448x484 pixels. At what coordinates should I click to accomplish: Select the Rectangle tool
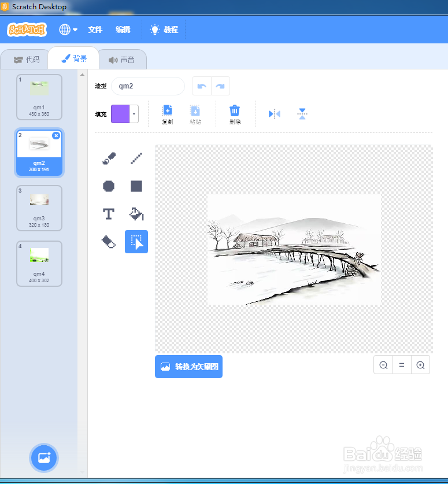click(136, 186)
